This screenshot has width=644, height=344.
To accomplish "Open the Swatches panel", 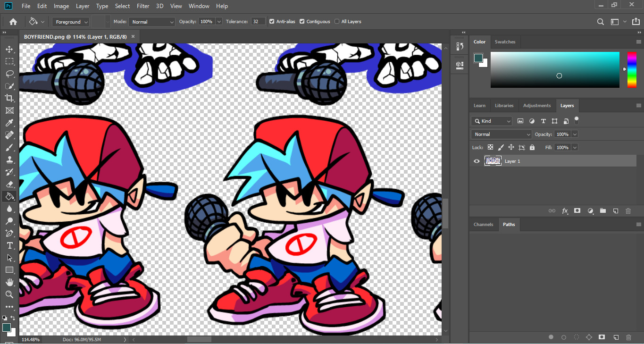I will click(505, 42).
